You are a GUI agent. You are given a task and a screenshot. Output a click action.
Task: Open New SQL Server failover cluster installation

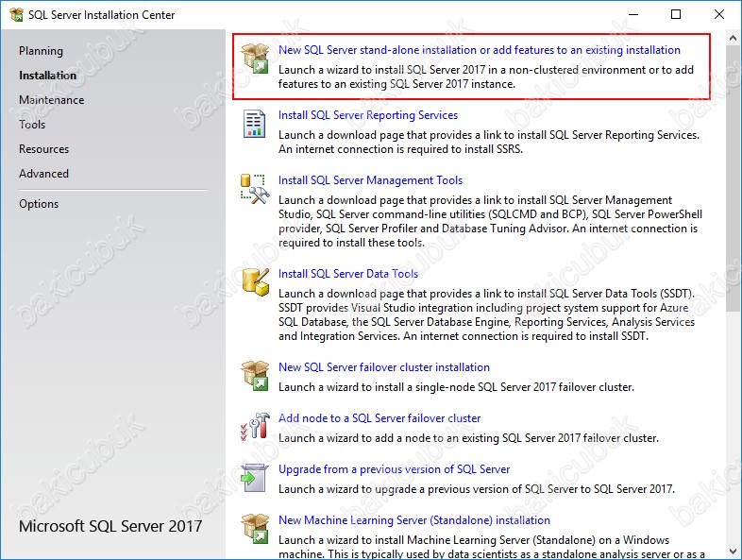pyautogui.click(x=384, y=367)
